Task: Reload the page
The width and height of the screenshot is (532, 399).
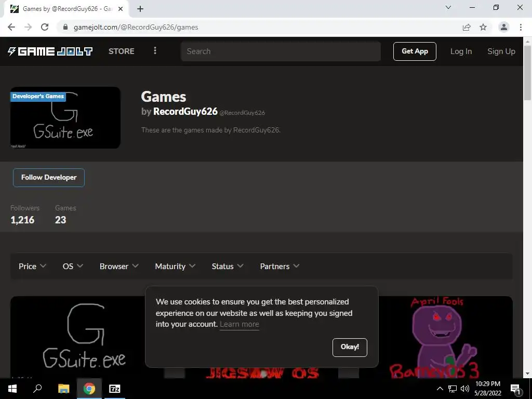Action: (45, 27)
